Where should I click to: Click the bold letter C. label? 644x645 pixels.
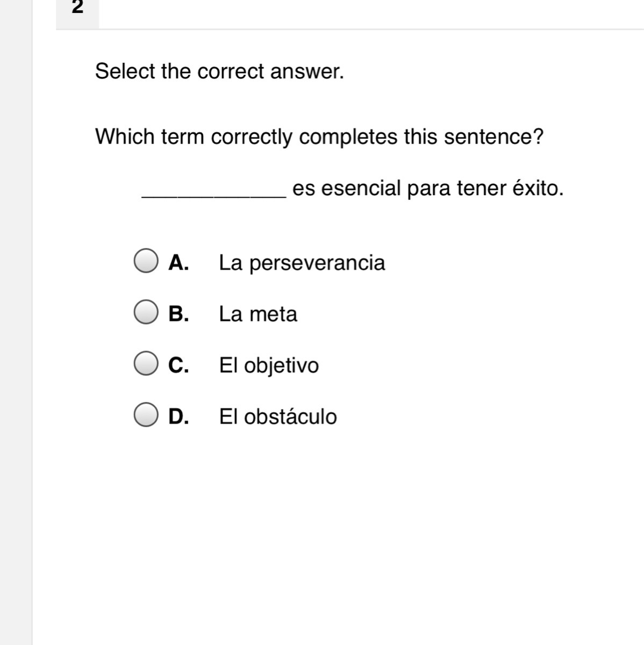pyautogui.click(x=178, y=365)
